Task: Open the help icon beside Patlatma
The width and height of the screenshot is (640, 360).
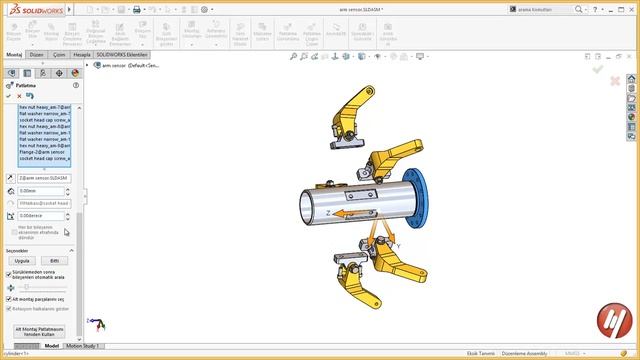Action: click(76, 85)
